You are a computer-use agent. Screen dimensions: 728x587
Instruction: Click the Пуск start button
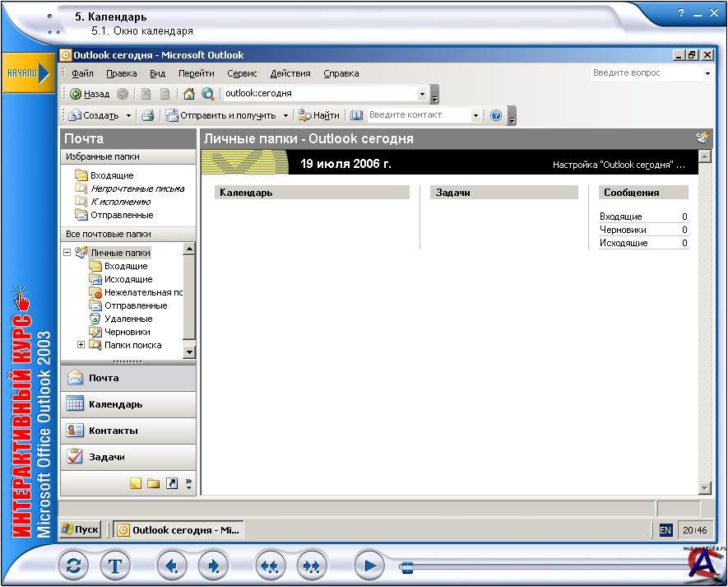click(x=81, y=530)
